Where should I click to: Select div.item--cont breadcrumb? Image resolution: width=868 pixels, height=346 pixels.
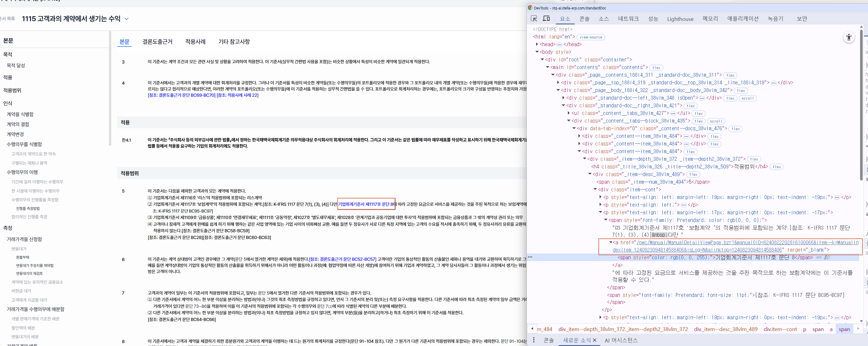coord(780,329)
